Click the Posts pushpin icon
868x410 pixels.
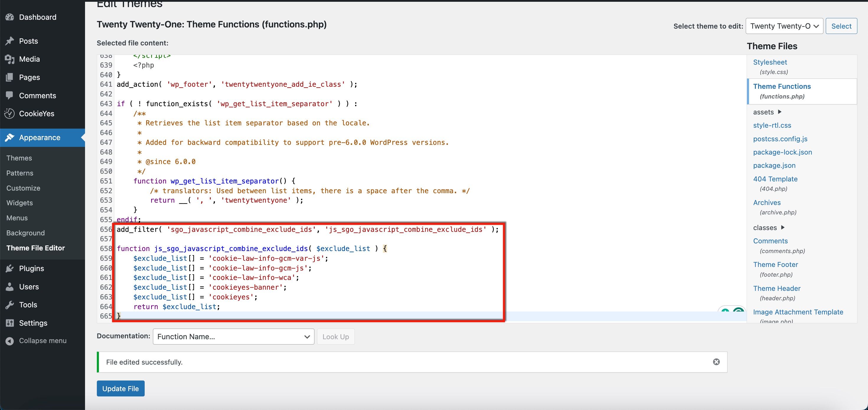coord(10,41)
